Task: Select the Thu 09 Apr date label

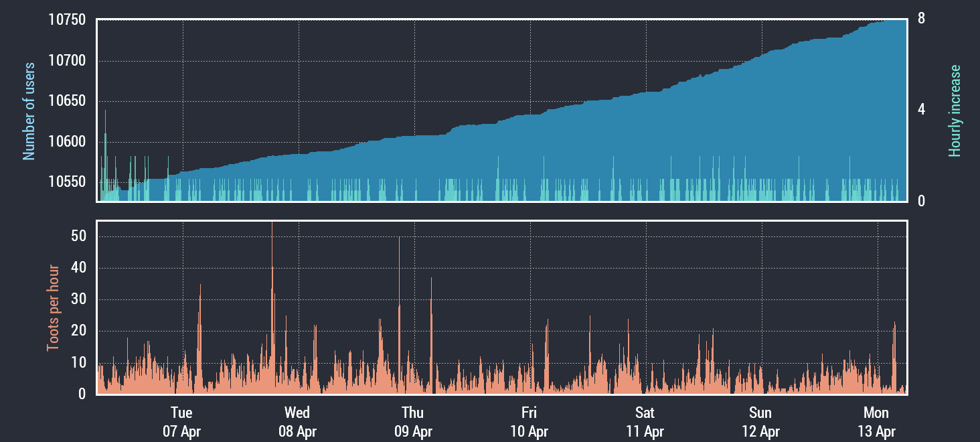Action: click(413, 422)
